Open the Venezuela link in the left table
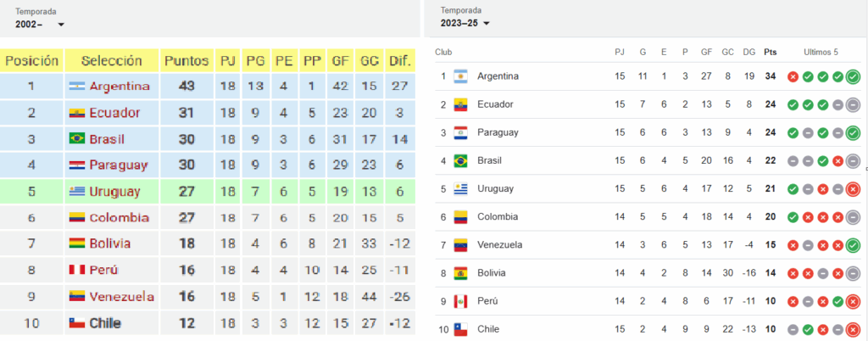Viewport: 868px width, 341px height. [x=122, y=297]
